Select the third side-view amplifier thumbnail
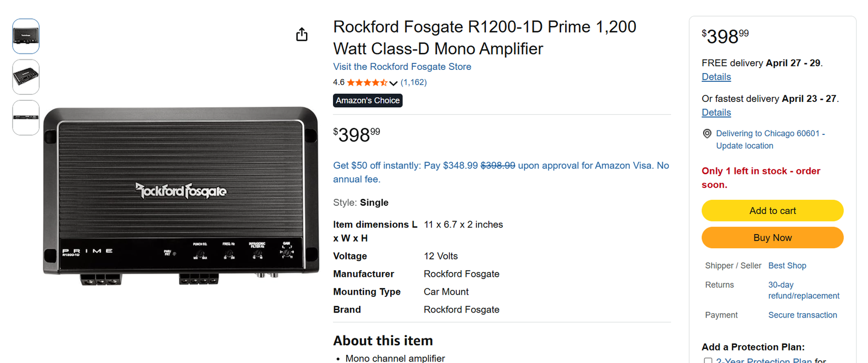The image size is (868, 363). [x=26, y=118]
